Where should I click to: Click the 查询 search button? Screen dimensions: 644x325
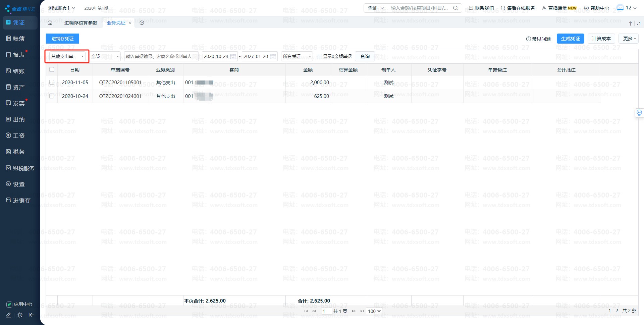coord(365,56)
